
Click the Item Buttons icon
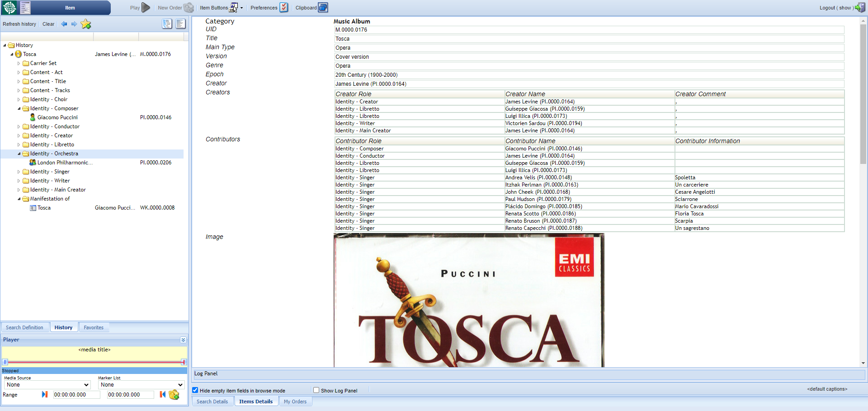coord(234,8)
